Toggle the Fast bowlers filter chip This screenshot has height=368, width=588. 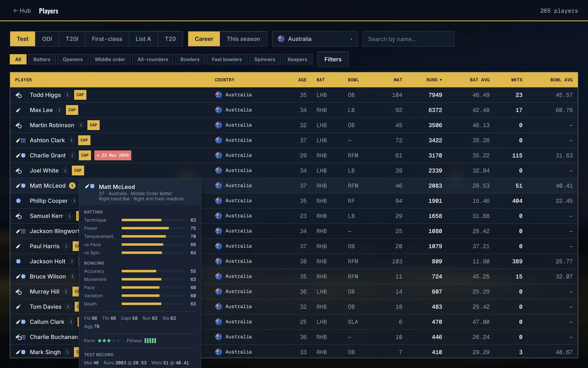[x=227, y=59]
